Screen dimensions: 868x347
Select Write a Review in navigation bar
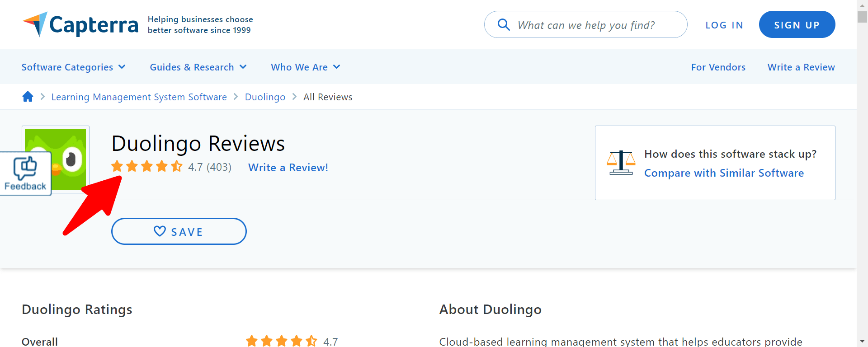(801, 67)
